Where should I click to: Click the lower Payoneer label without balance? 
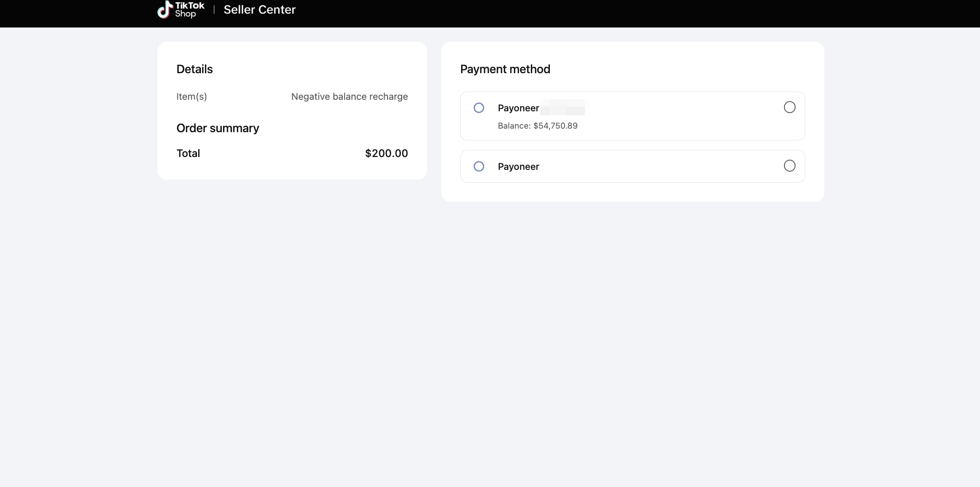pos(518,167)
